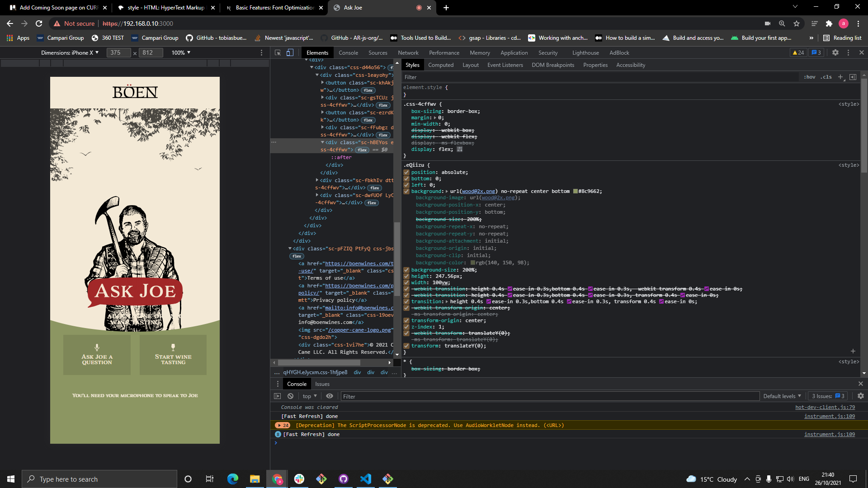Viewport: 868px width, 488px height.
Task: Open DevTools three-dot customize menu
Action: (x=848, y=53)
